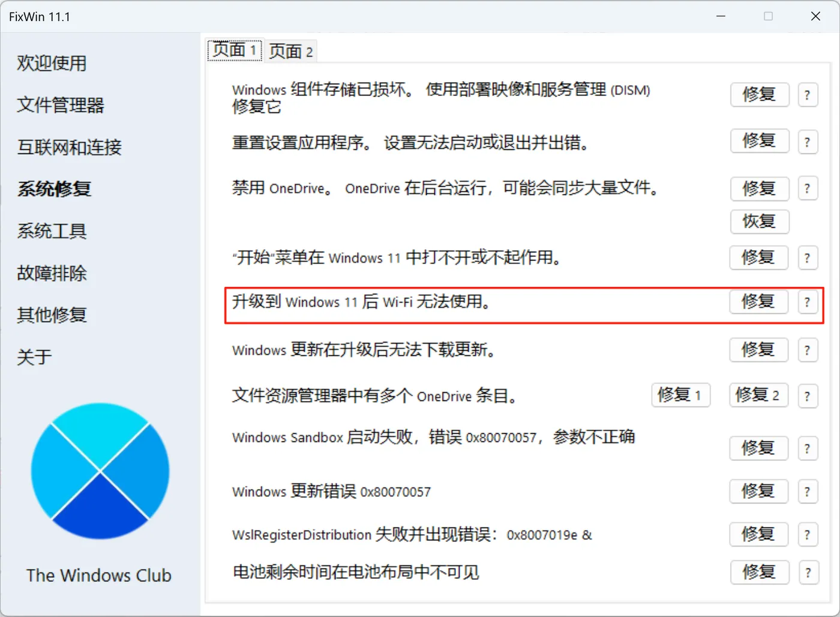Viewport: 840px width, 617px height.
Task: Click 修复 1 for the OneDrive entries
Action: click(x=680, y=395)
